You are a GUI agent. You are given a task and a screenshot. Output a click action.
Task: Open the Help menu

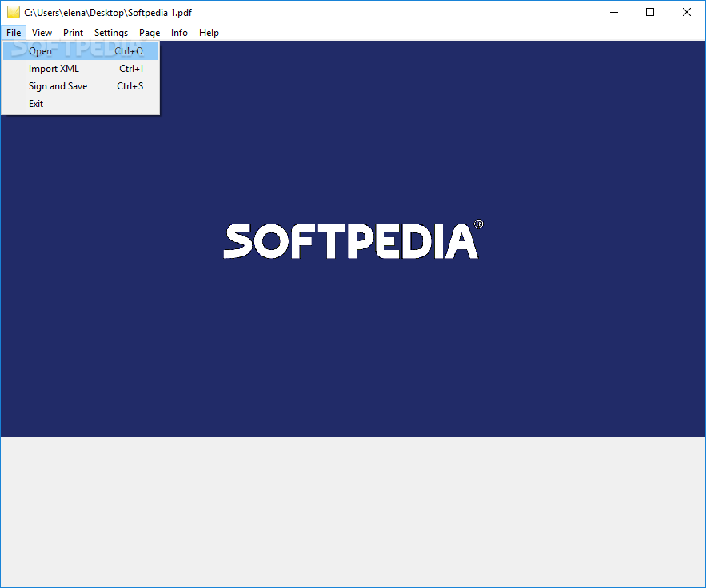pyautogui.click(x=209, y=33)
